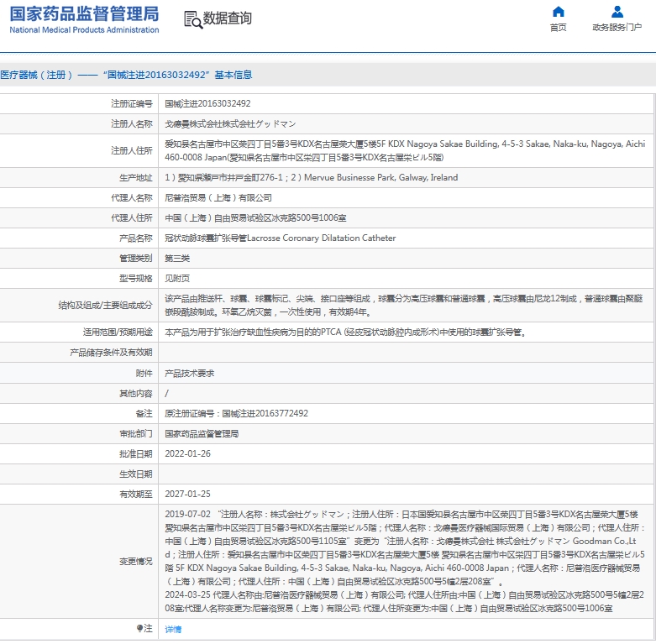Click the 审批部门 value 国家药品监督管理局

[x=202, y=434]
